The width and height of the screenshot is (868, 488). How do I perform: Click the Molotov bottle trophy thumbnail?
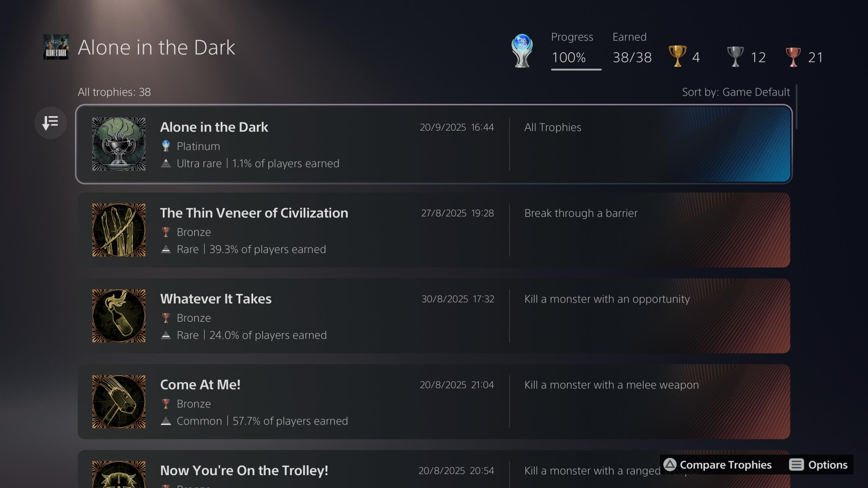pyautogui.click(x=119, y=316)
